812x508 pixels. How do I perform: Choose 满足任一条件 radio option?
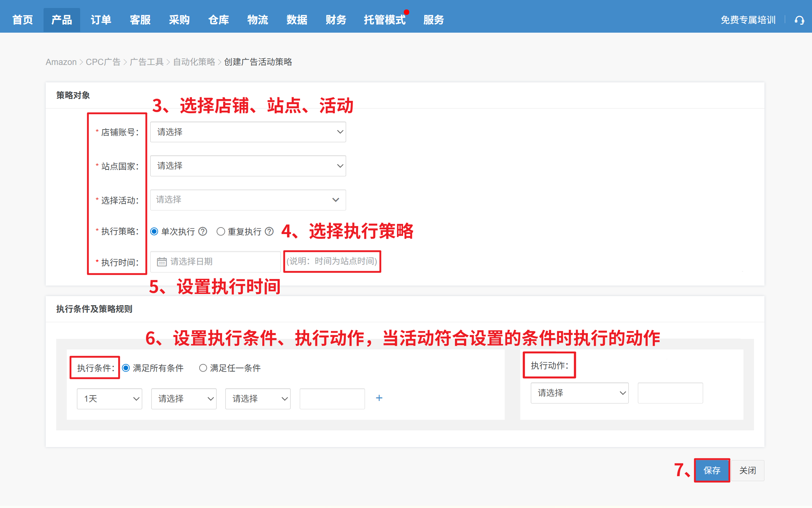203,368
